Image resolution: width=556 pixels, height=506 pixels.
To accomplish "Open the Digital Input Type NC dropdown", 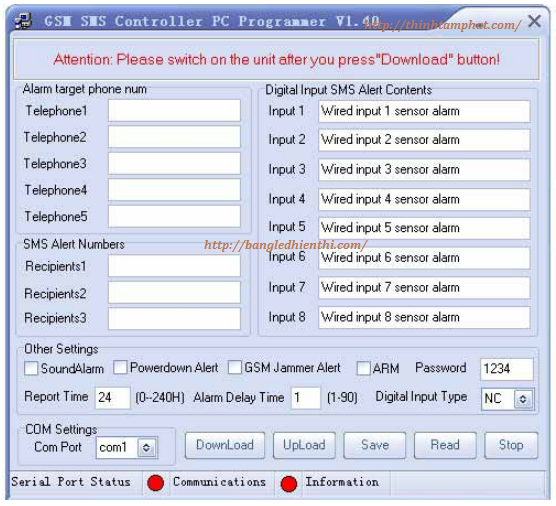I will point(523,399).
